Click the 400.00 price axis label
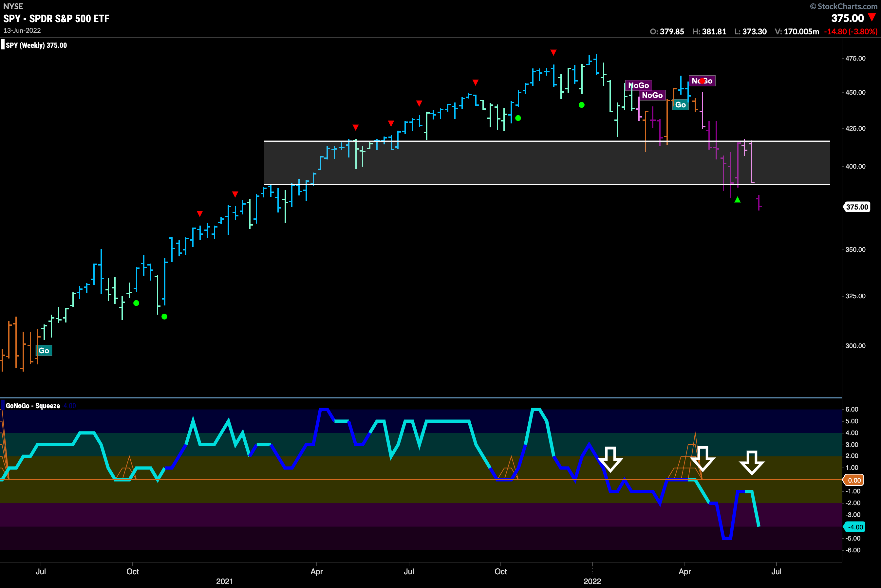 (x=855, y=167)
